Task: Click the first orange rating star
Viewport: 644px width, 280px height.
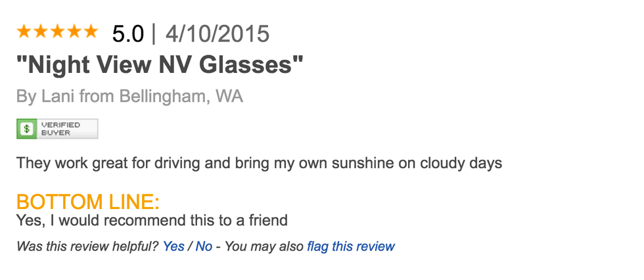Action: coord(24,31)
